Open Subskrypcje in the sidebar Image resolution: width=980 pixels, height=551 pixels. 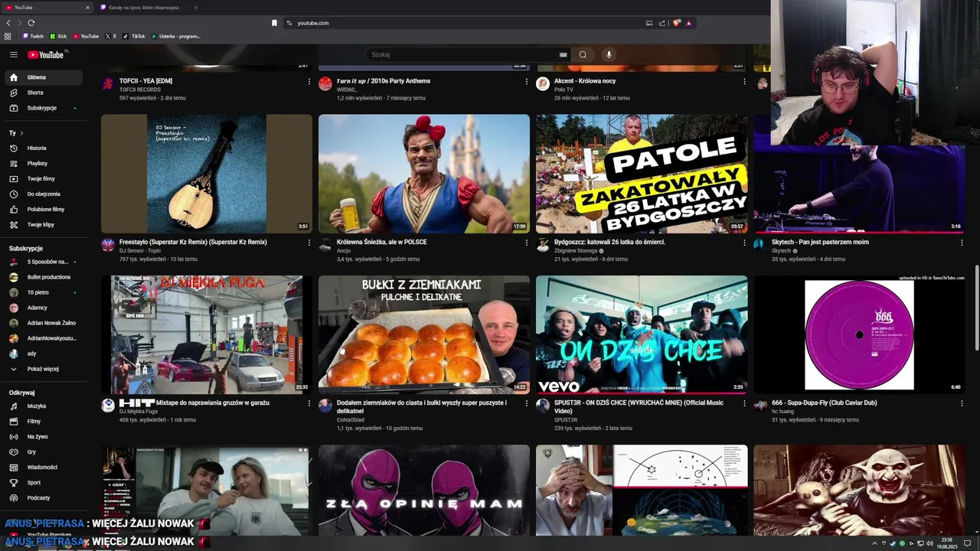43,108
